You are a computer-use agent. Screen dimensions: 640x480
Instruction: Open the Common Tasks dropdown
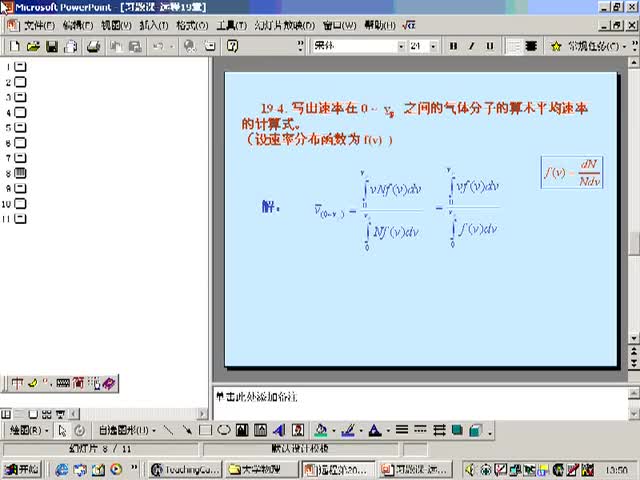(598, 47)
